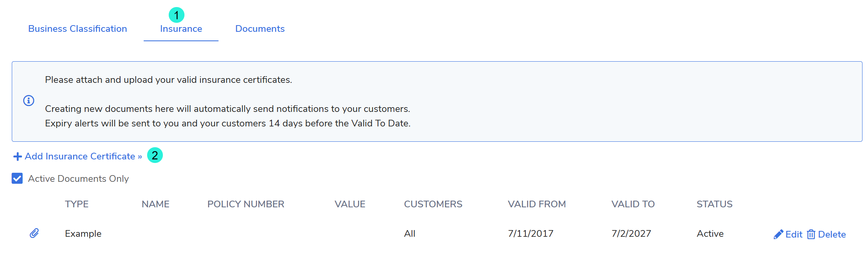The image size is (868, 256).
Task: Click the plus icon beside Add Insurance Certificate
Action: pos(17,157)
